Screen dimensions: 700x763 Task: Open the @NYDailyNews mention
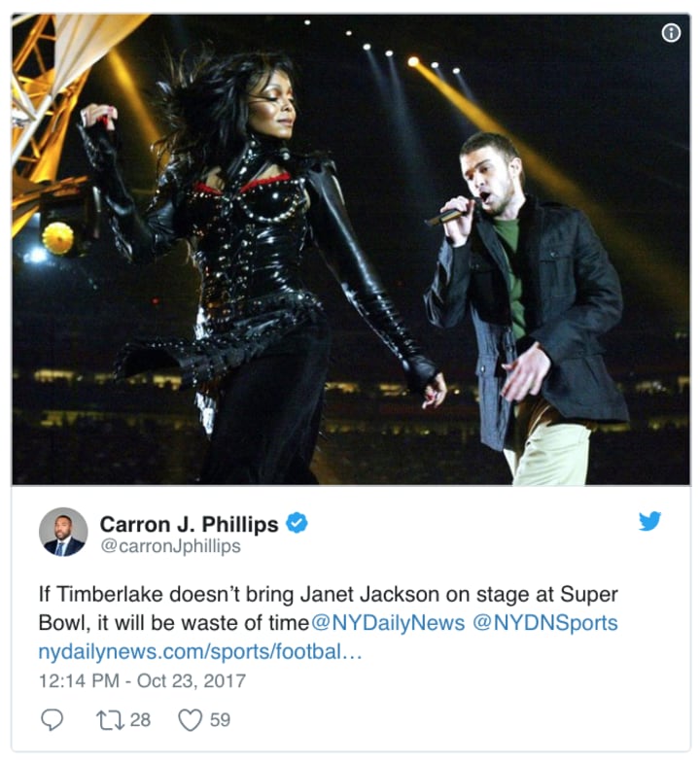pos(388,622)
